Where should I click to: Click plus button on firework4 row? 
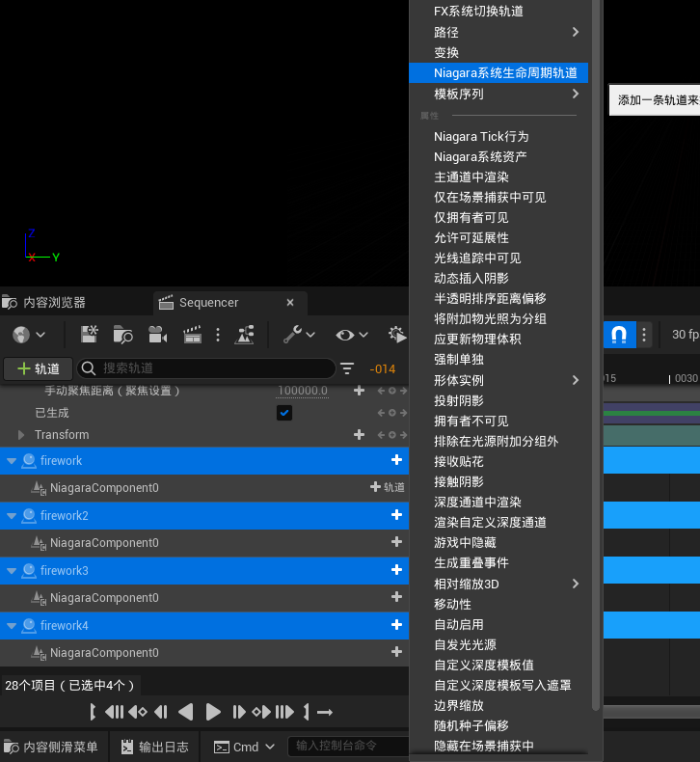pos(396,624)
